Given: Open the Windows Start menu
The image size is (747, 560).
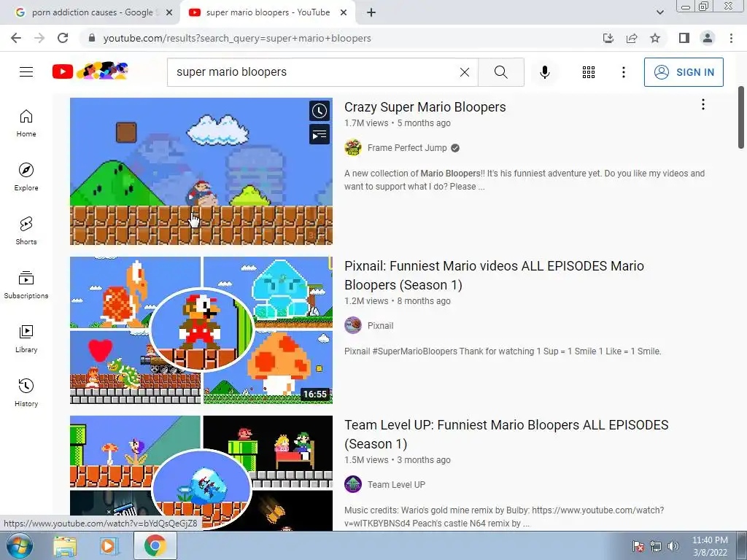Looking at the screenshot, I should pos(19,545).
